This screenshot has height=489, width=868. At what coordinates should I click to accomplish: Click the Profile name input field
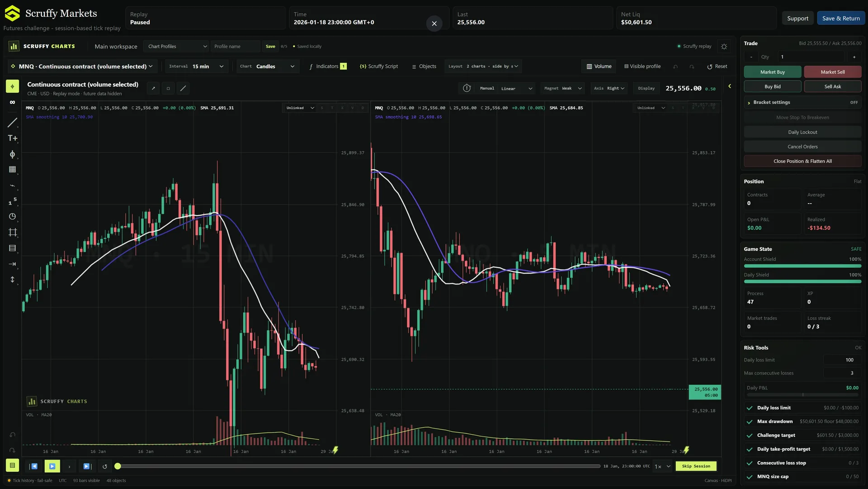tap(235, 47)
